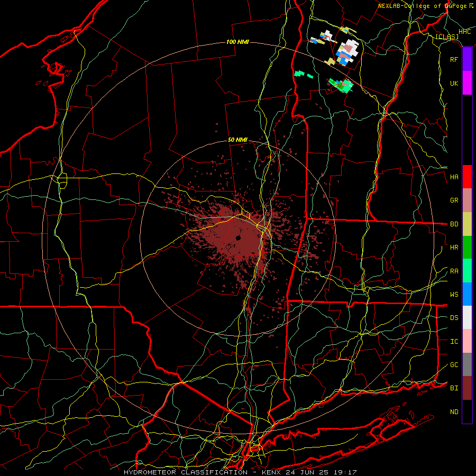Select the light pink IC legend swatch
The width and height of the screenshot is (476, 476).
pyautogui.click(x=467, y=341)
